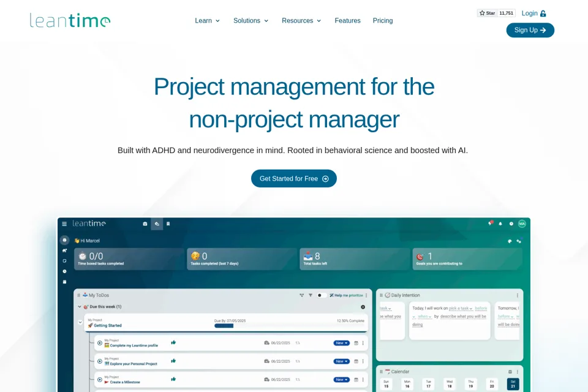
Task: Click the grouping icon in My ToDos header
Action: (302, 295)
